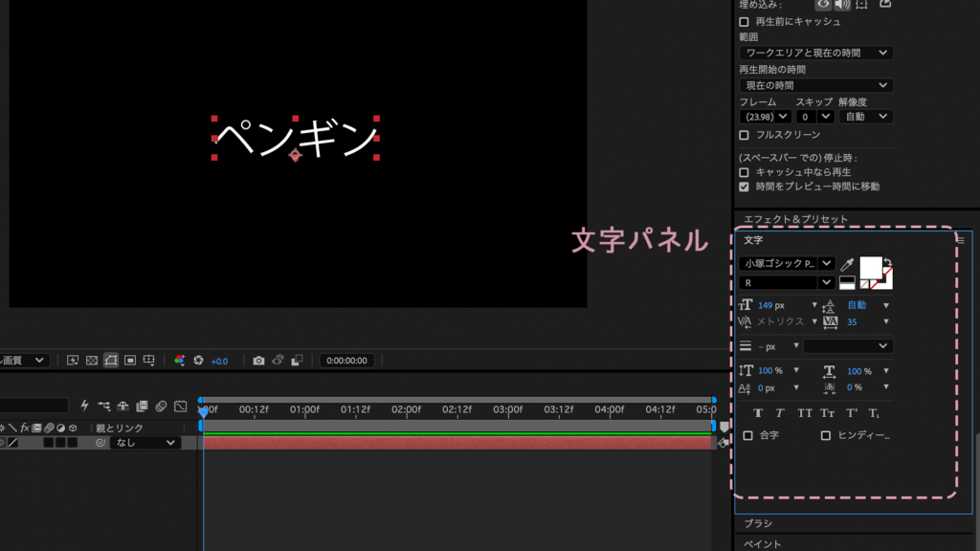
Task: Uncheck 時間をプレビュー時間に移動
Action: click(x=744, y=187)
